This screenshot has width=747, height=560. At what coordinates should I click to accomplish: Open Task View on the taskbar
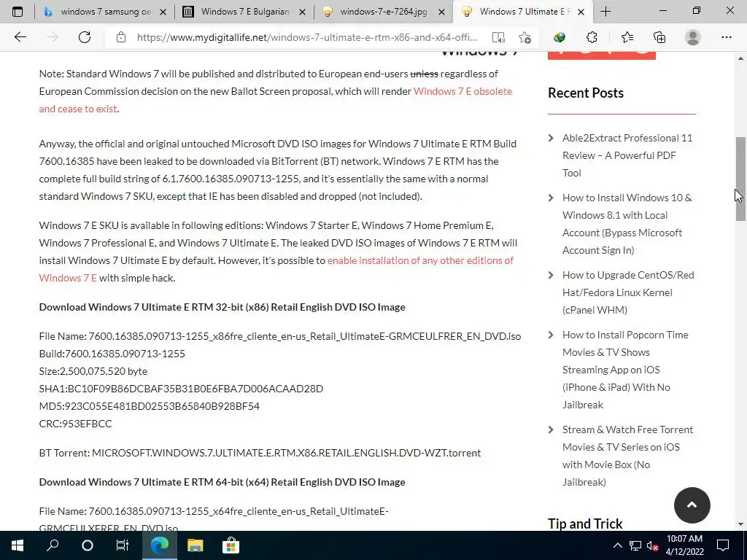123,545
